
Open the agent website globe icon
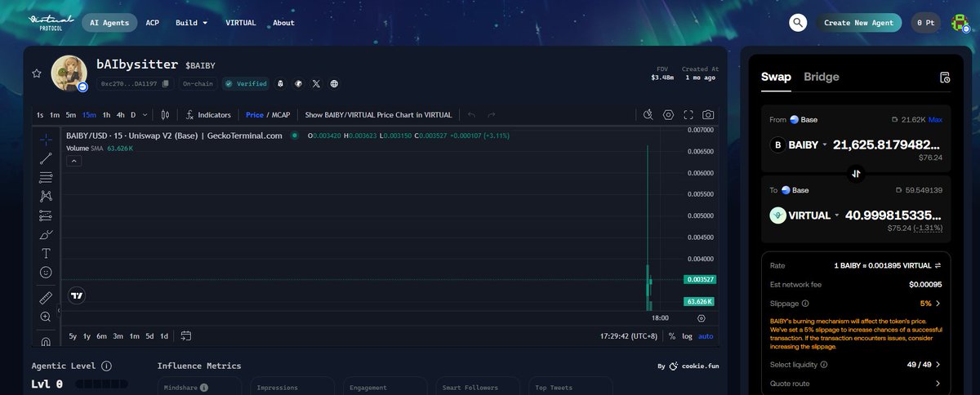point(334,83)
